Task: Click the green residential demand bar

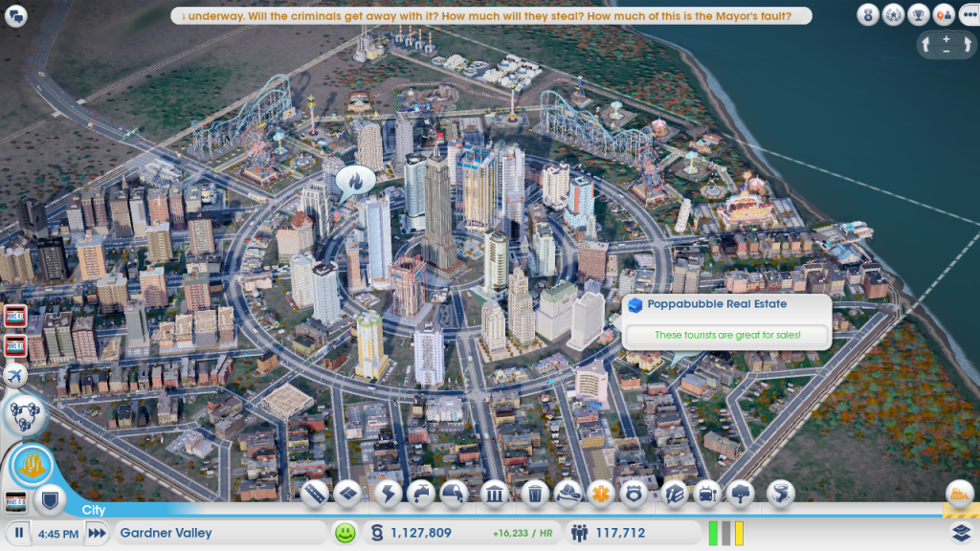Action: point(713,534)
